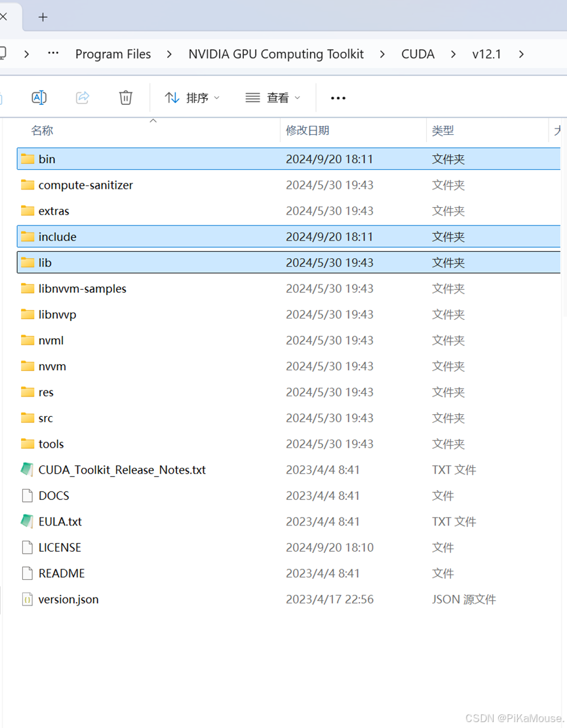Click the delete trash icon
The height and width of the screenshot is (728, 567).
(125, 98)
